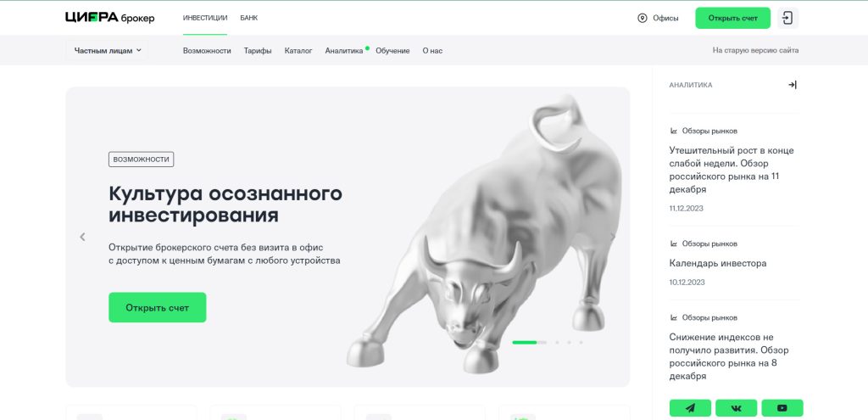Screen dimensions: 868x420
Task: Open the Календарь инвестора article
Action: (717, 263)
